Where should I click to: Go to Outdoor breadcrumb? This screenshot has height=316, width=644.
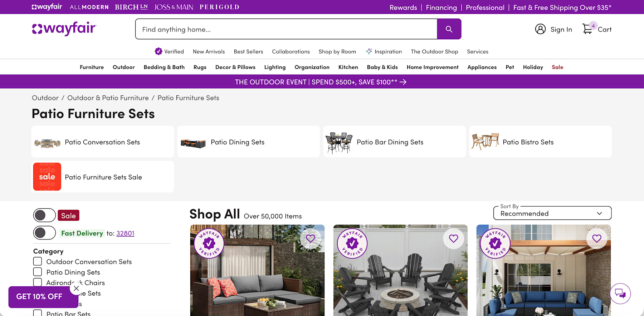(45, 98)
